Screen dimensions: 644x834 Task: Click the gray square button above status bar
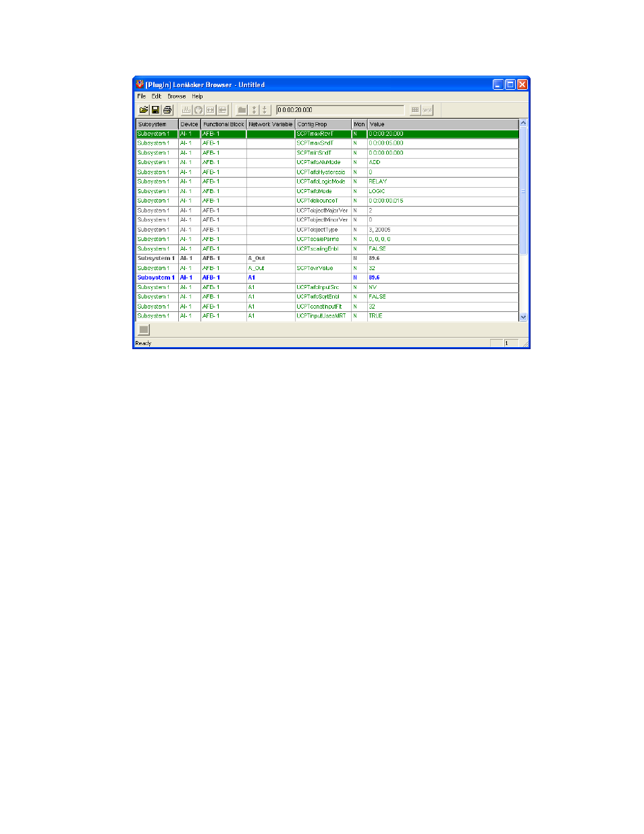tap(144, 330)
